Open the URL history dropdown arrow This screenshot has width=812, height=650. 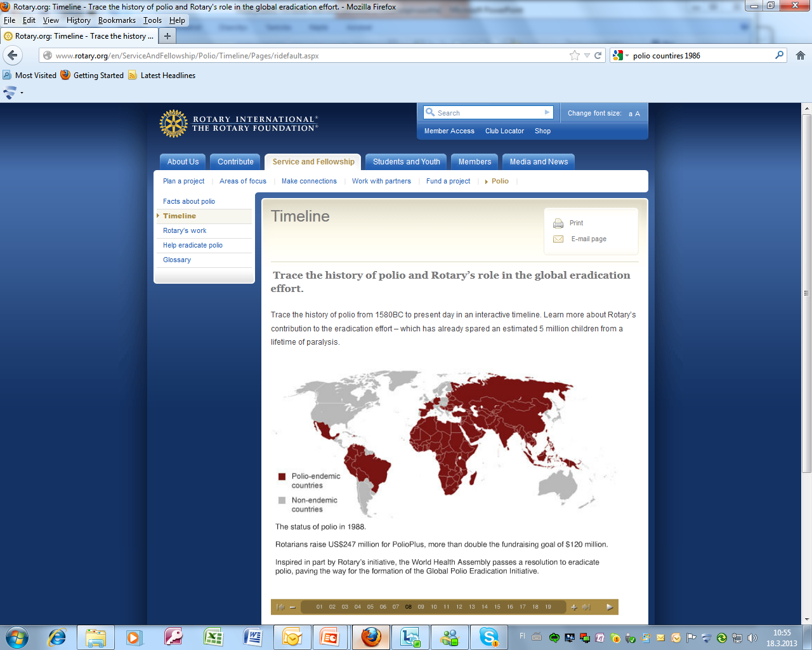pyautogui.click(x=587, y=55)
